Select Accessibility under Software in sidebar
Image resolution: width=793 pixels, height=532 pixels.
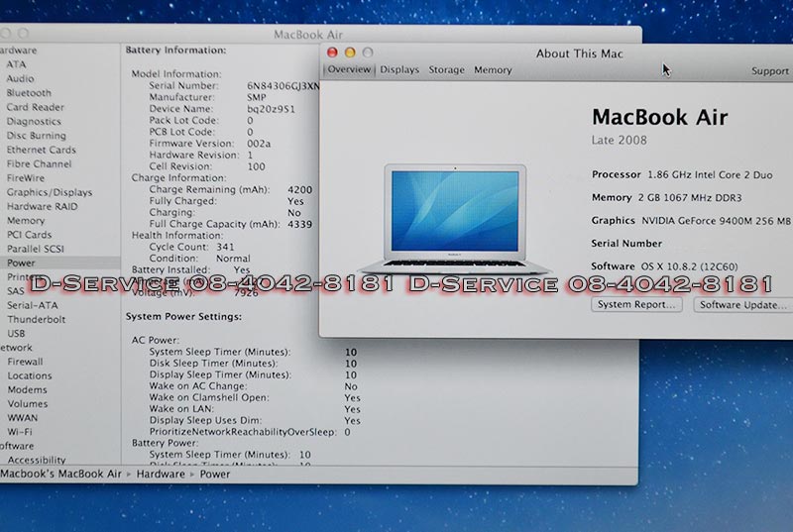(37, 460)
